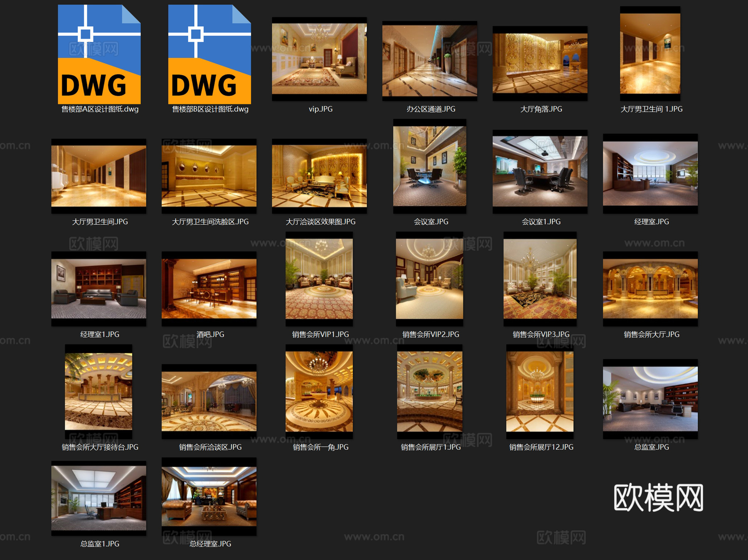Open the 销售会所VIP1 thumbnail
The height and width of the screenshot is (560, 748).
(x=319, y=279)
